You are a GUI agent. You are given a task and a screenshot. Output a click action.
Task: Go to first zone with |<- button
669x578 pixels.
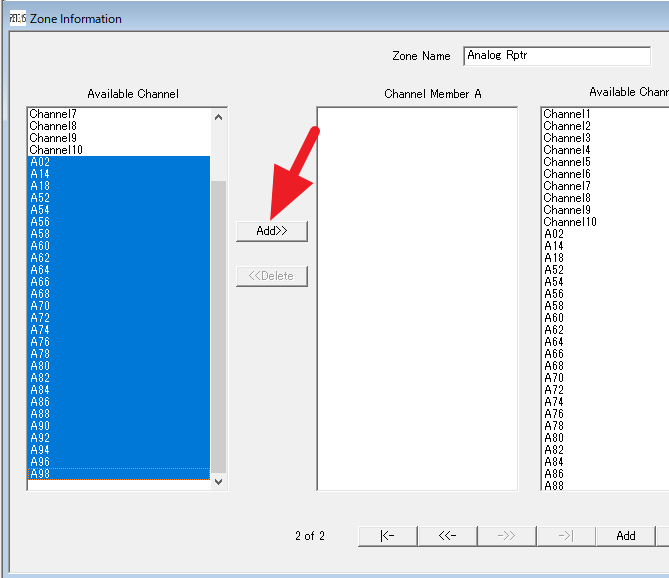(x=387, y=536)
